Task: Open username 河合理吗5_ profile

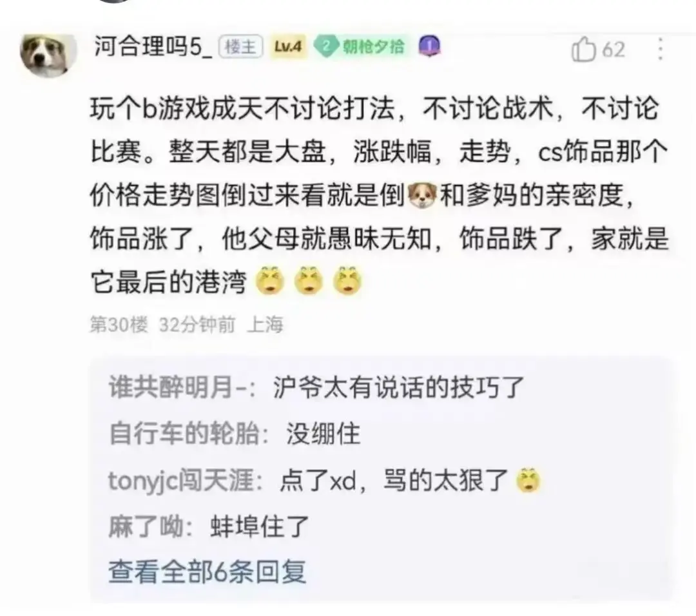Action: pyautogui.click(x=153, y=46)
